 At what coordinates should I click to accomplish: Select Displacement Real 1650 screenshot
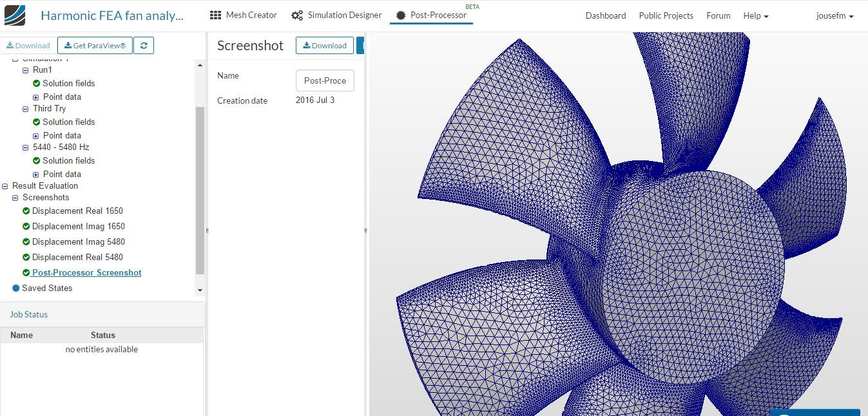tap(77, 211)
